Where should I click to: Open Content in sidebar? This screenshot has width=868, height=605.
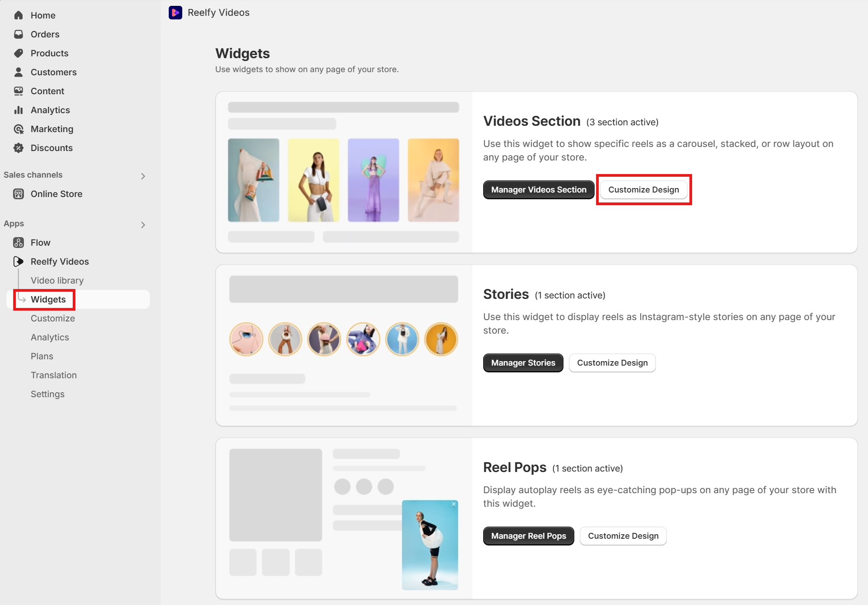(47, 91)
